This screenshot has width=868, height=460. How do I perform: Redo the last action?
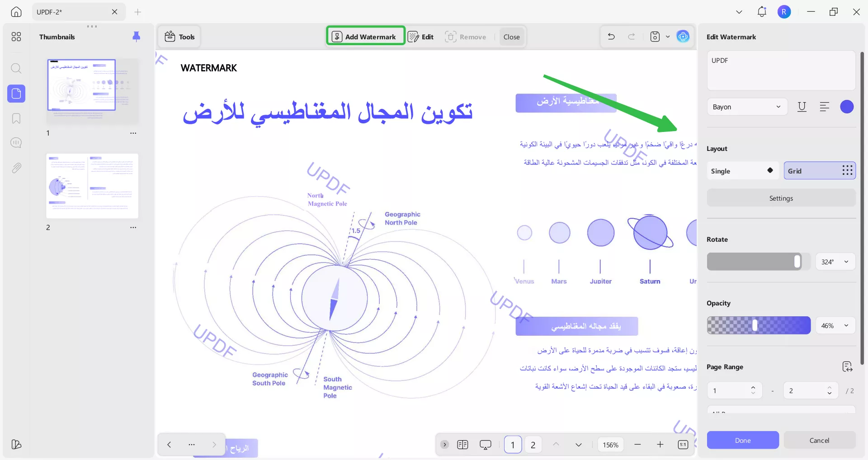pyautogui.click(x=632, y=37)
